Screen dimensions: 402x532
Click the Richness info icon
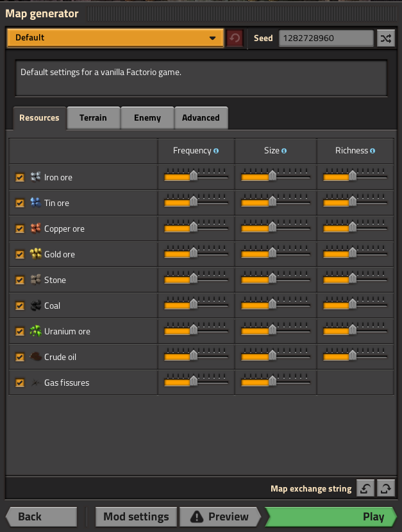click(373, 151)
